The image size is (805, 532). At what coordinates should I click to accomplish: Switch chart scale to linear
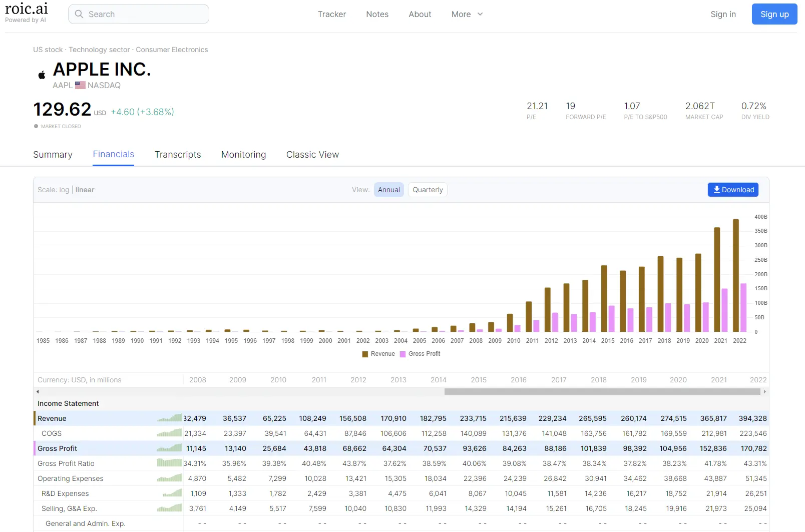(85, 190)
